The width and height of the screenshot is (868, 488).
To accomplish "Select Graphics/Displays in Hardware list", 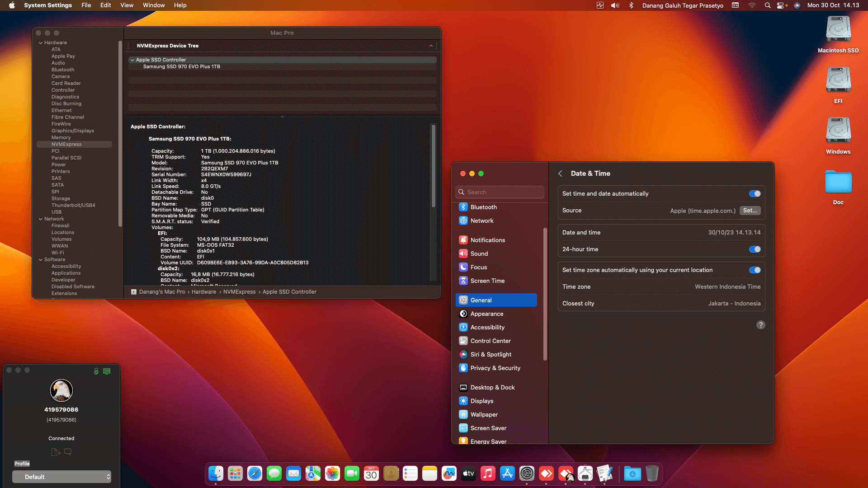I will tap(73, 131).
